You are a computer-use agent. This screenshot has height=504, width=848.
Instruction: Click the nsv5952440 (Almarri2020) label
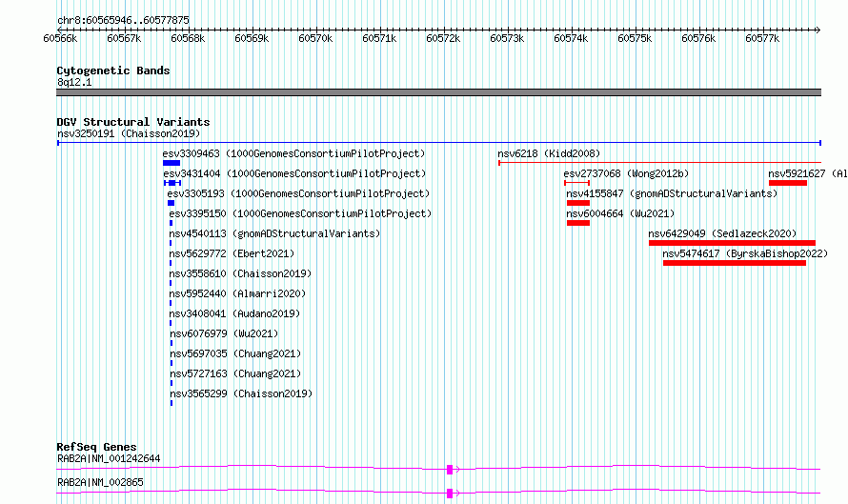tap(237, 293)
